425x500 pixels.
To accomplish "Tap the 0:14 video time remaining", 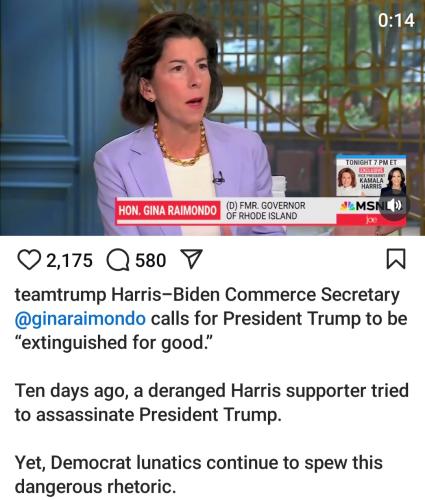I will point(396,20).
